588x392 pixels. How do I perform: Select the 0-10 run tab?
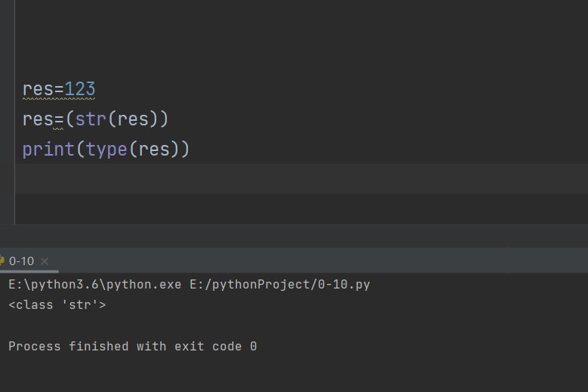click(x=21, y=261)
